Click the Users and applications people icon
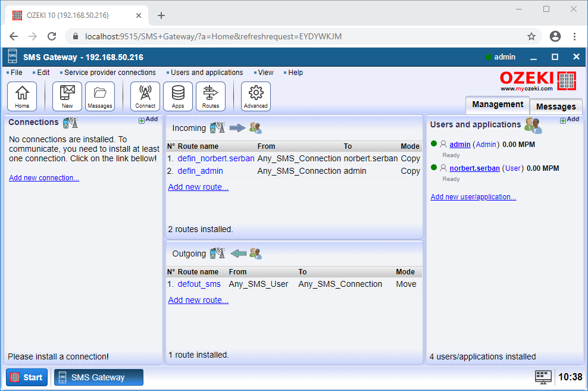 (x=533, y=125)
